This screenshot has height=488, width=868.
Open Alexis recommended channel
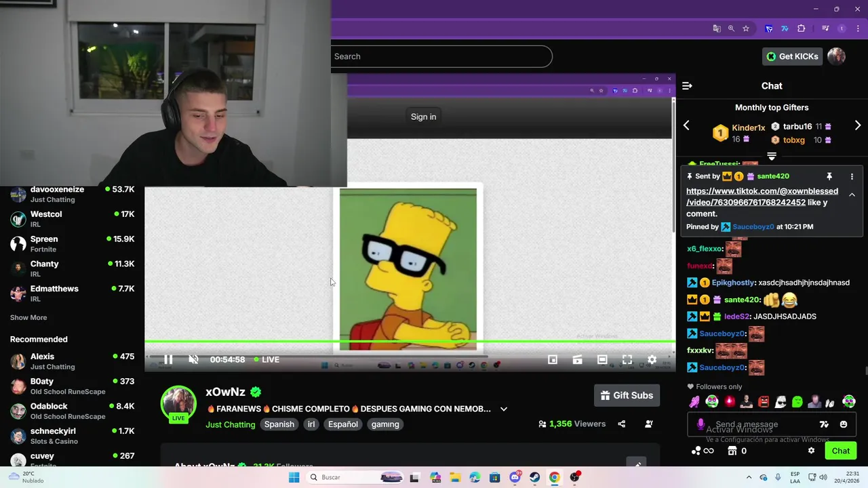click(72, 361)
